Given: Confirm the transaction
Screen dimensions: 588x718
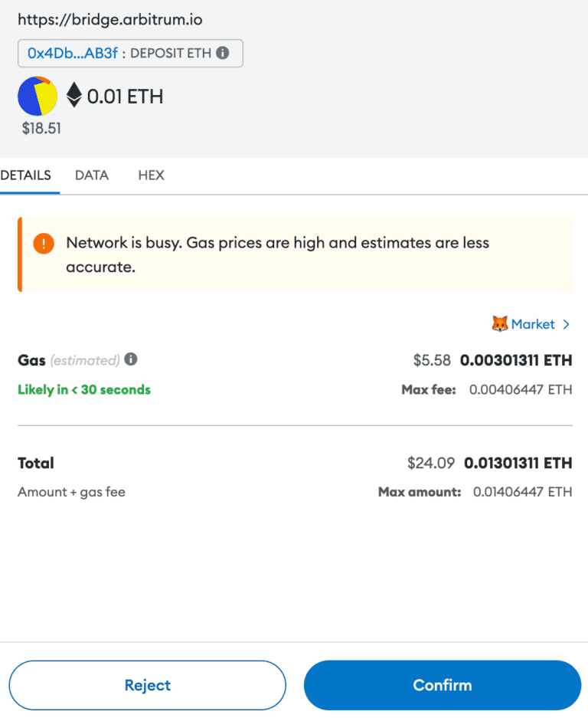Looking at the screenshot, I should coord(442,685).
